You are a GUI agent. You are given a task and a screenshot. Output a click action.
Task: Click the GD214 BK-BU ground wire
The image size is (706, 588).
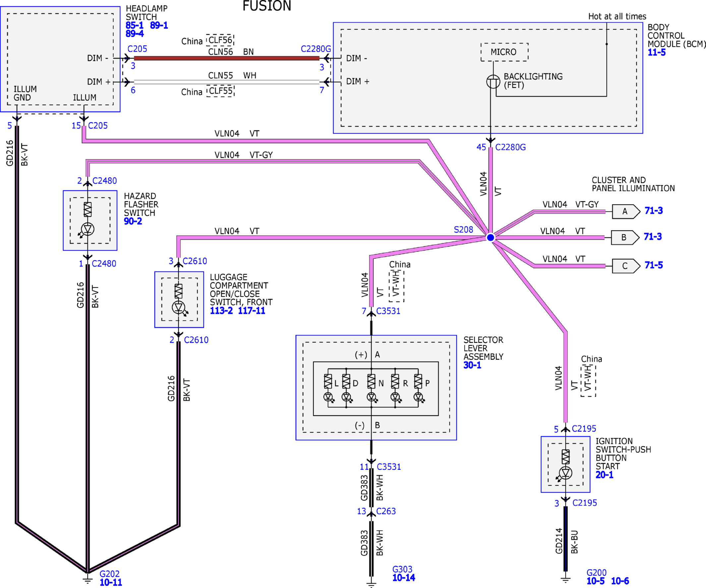point(565,539)
